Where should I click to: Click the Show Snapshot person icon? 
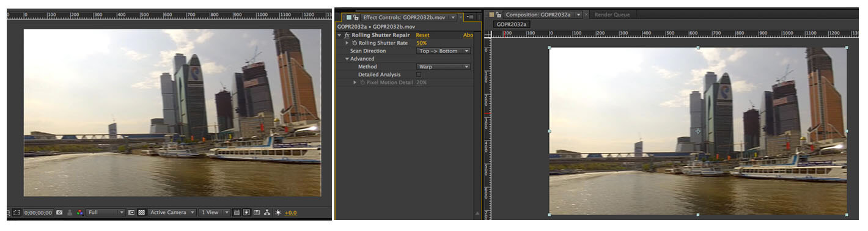(x=70, y=212)
